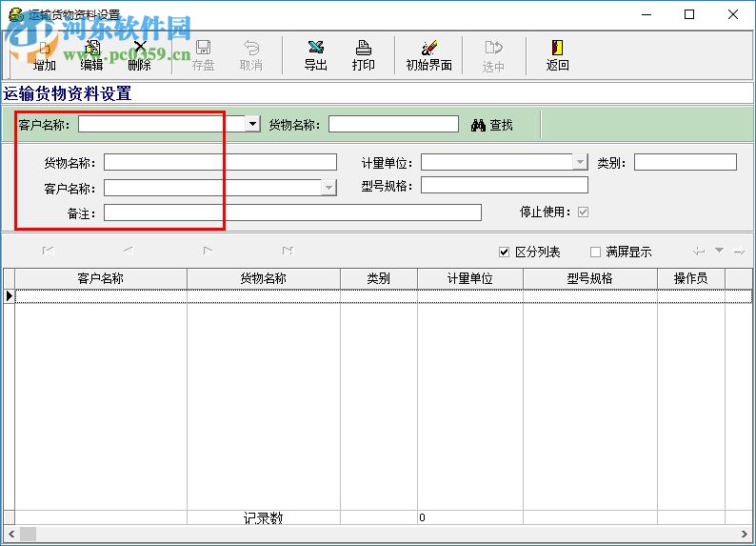This screenshot has height=546, width=756.
Task: Enable the 满屏显示 checkbox
Action: (x=595, y=252)
